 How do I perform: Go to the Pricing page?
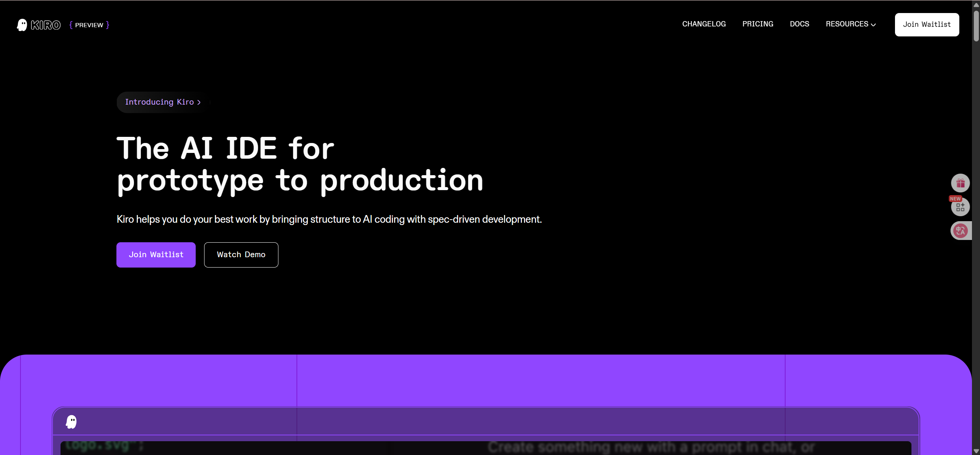(757, 24)
